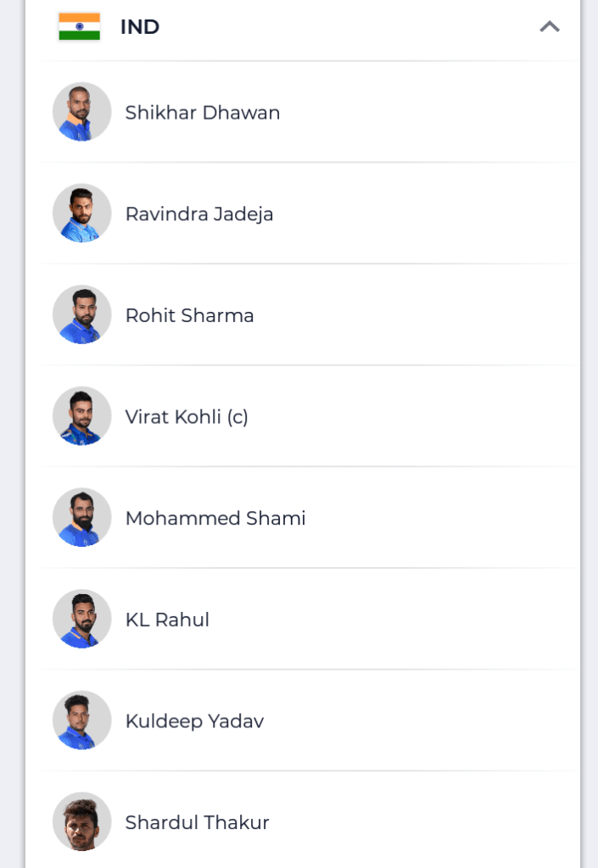
Task: Open the Ravindra Jadeja player entry
Action: (199, 214)
